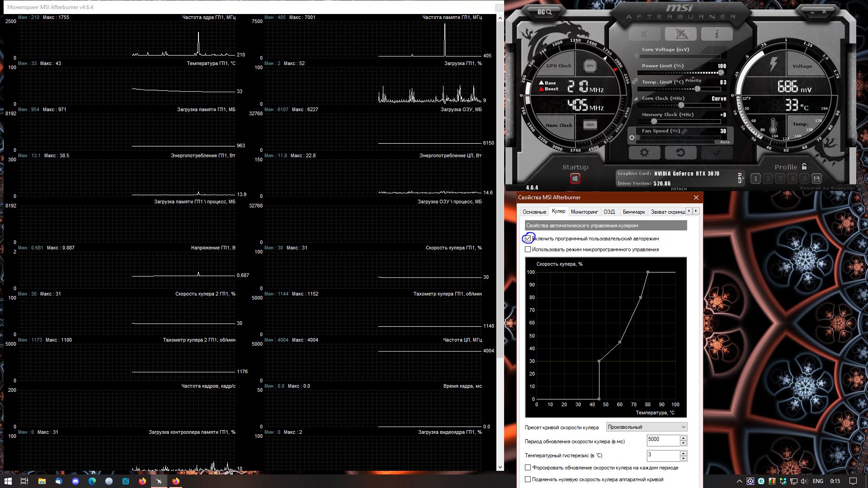Uncheck the software user-defined auto mode checkbox

click(x=528, y=239)
